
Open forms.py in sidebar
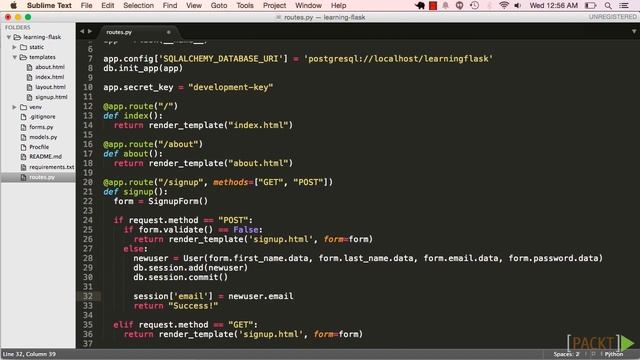pos(41,127)
